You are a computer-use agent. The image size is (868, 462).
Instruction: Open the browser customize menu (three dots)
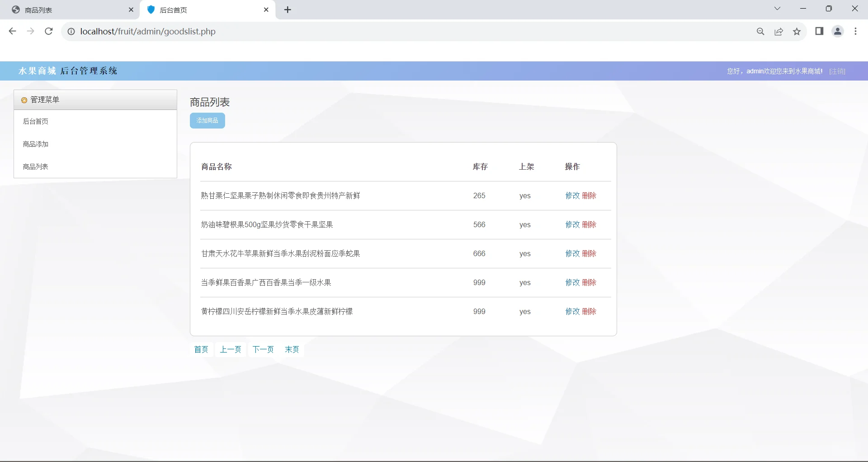(x=855, y=32)
